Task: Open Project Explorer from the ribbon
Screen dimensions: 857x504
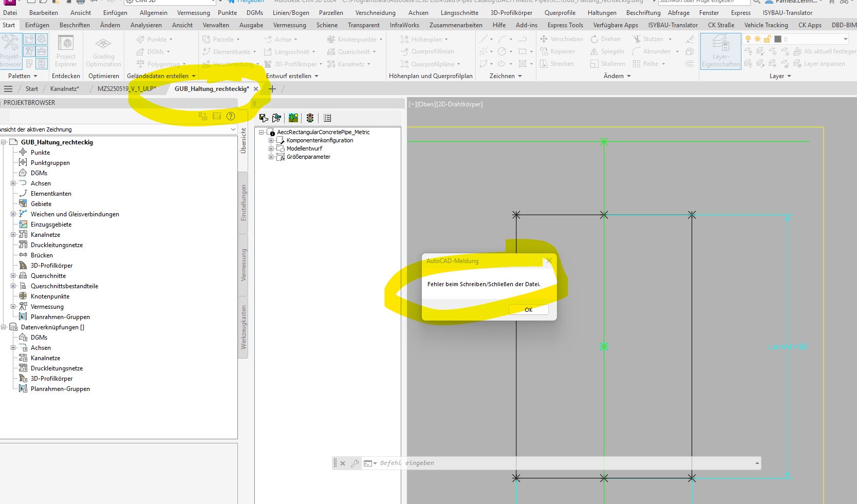Action: 66,50
